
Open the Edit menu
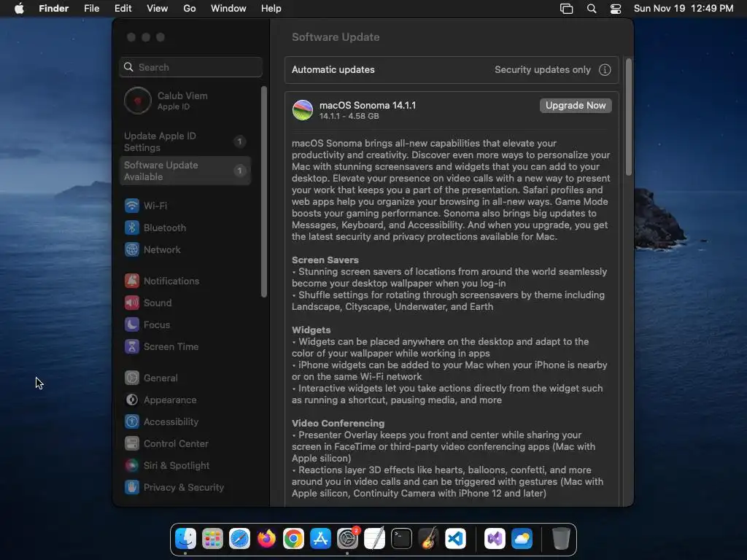(x=123, y=9)
